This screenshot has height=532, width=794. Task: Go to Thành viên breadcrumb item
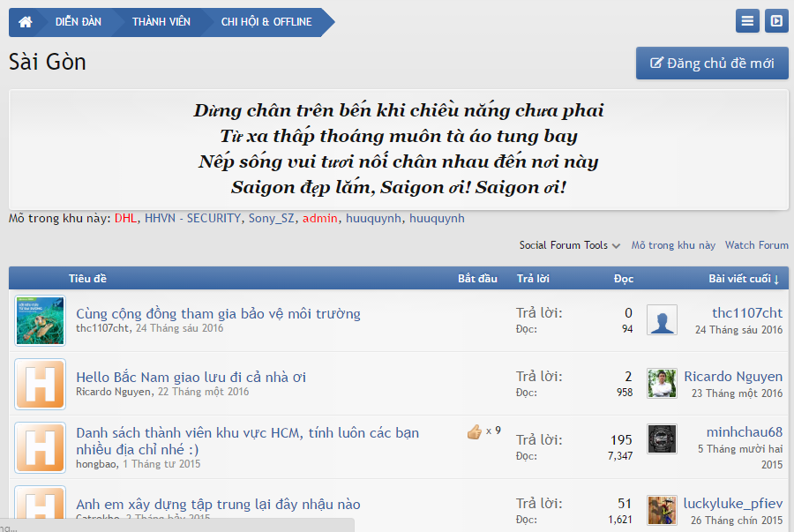(161, 22)
